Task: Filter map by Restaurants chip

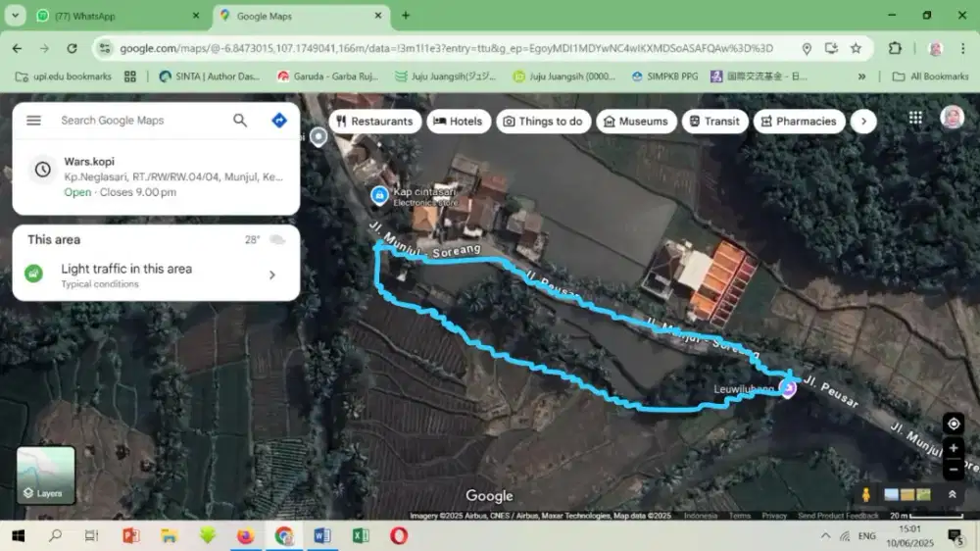Action: (373, 122)
